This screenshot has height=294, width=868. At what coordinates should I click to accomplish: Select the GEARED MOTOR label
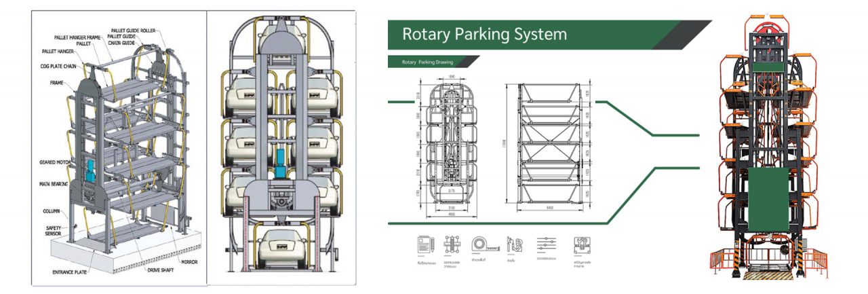[x=56, y=163]
